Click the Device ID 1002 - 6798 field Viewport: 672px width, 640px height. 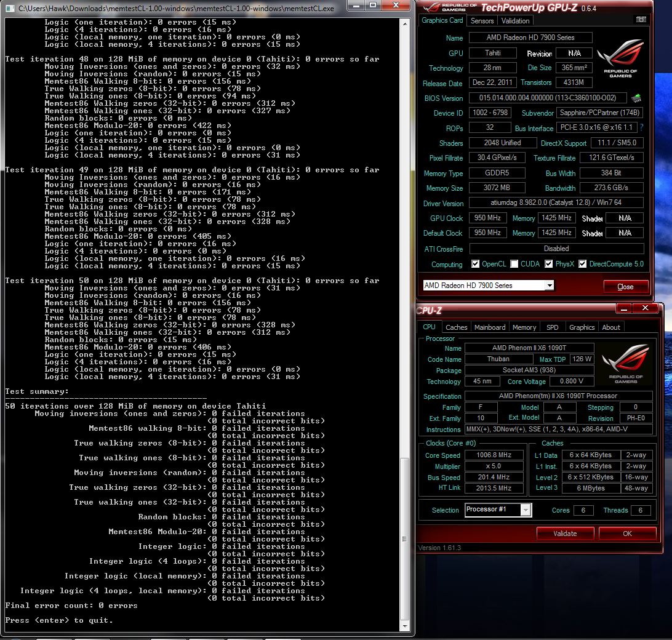[x=490, y=113]
